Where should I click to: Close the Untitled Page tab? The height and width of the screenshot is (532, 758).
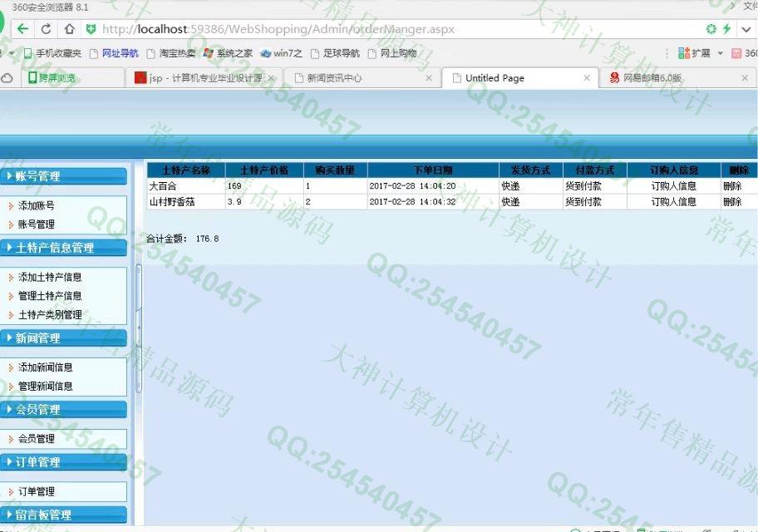click(x=587, y=78)
